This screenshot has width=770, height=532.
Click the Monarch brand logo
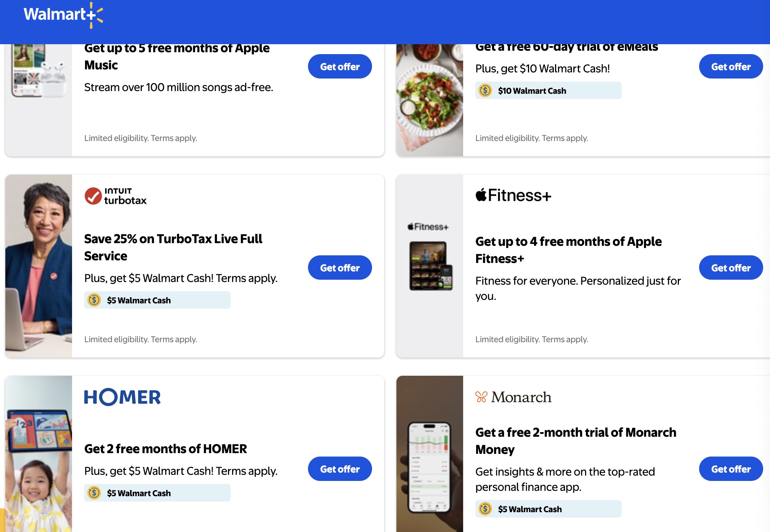tap(513, 397)
